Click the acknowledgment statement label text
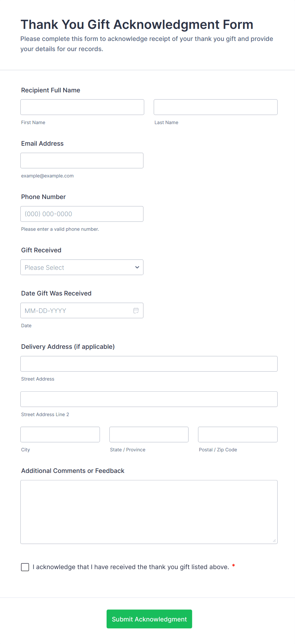The height and width of the screenshot is (644, 295). 131,567
